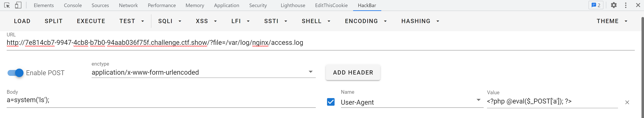Click into the POST Body field
This screenshot has height=118, width=644.
(161, 100)
